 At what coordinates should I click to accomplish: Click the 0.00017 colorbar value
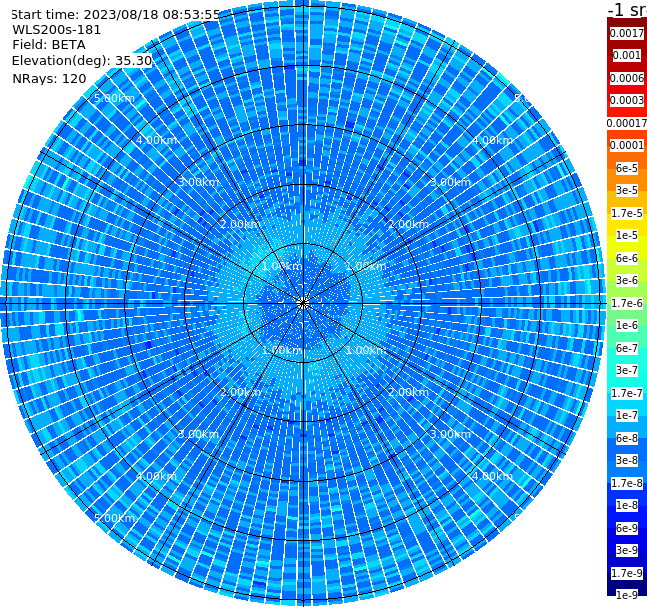627,123
